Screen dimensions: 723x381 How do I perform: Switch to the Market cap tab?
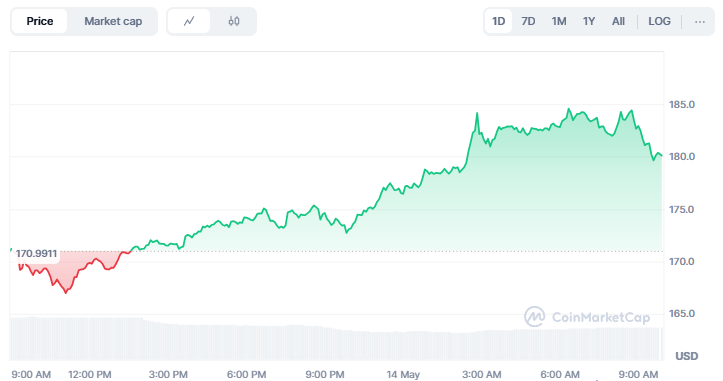coord(113,21)
